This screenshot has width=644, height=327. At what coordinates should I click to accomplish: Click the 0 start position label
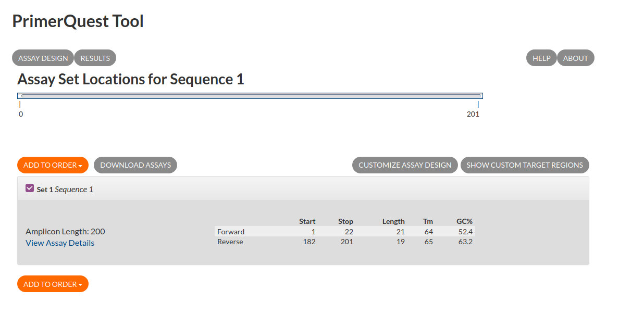click(21, 114)
